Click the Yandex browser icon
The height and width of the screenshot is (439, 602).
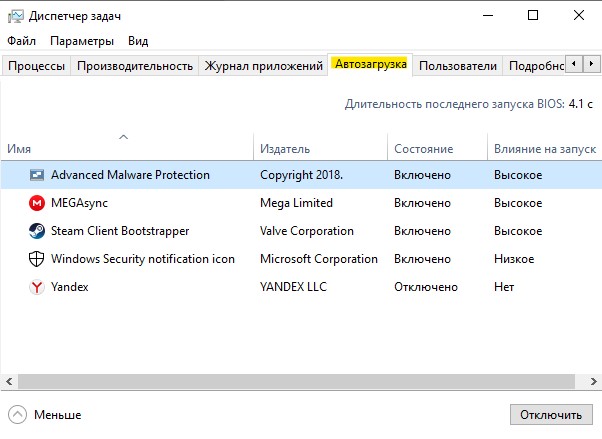tap(37, 287)
